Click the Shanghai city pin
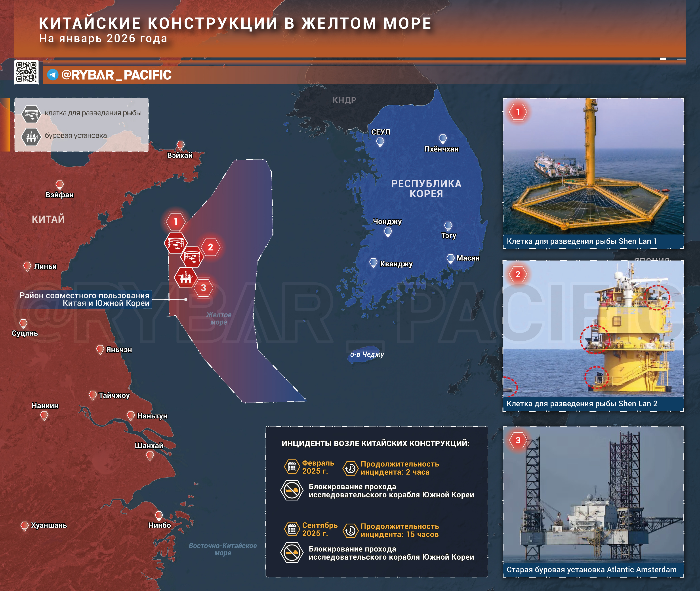Viewport: 700px width, 591px height. point(150,455)
